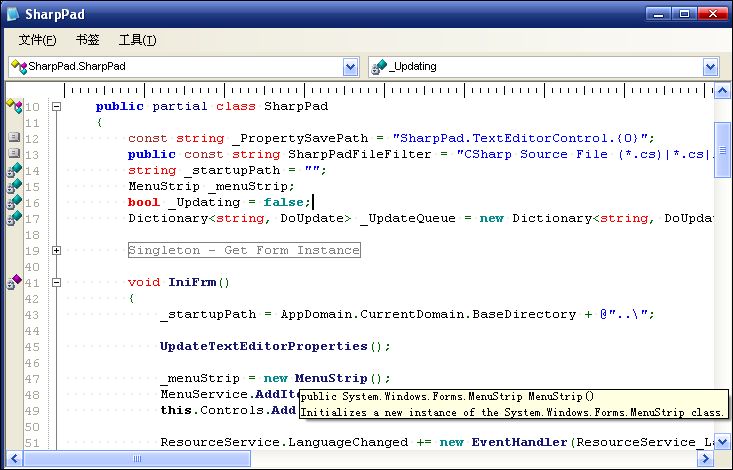Click the field icon beside line 14

[x=14, y=170]
